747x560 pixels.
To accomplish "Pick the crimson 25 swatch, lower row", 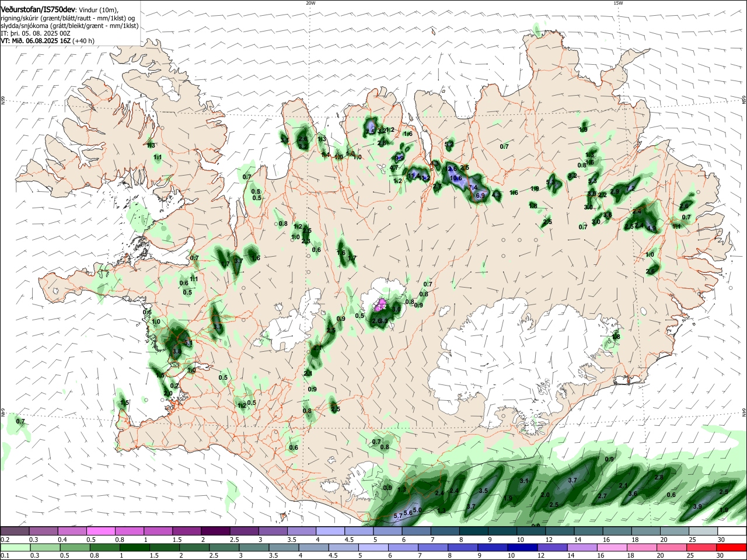I will (x=702, y=547).
